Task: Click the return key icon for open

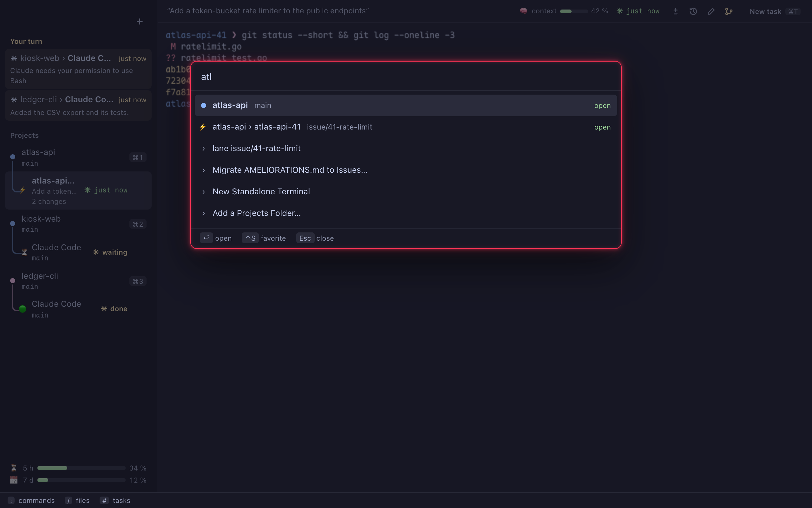Action: point(206,238)
